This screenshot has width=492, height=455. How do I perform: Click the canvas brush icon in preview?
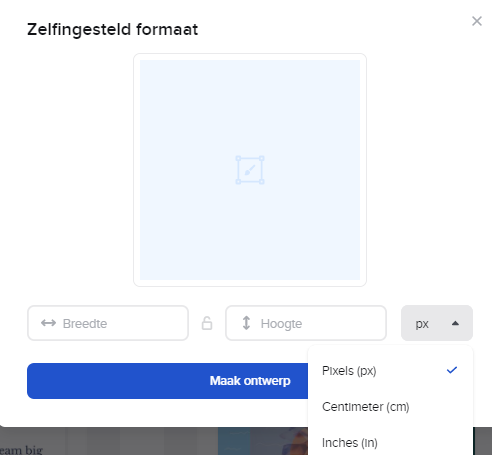(250, 170)
